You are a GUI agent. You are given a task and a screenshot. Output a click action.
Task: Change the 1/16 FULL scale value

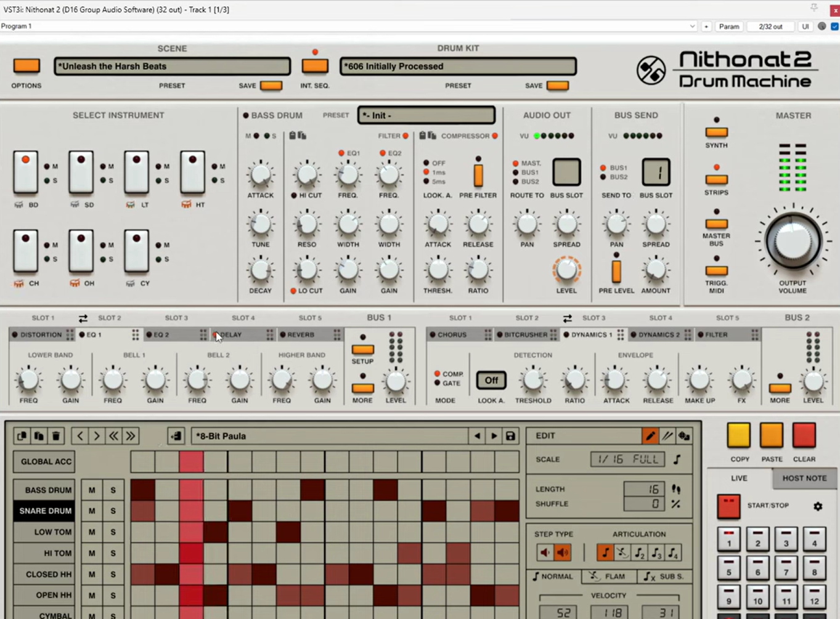pos(627,459)
